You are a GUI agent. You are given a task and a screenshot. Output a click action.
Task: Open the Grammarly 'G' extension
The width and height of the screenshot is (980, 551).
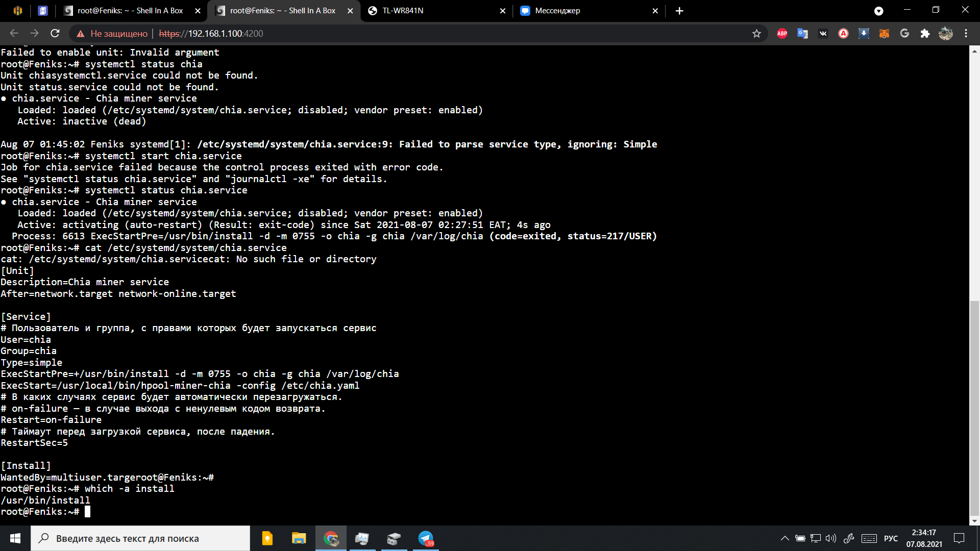(904, 34)
